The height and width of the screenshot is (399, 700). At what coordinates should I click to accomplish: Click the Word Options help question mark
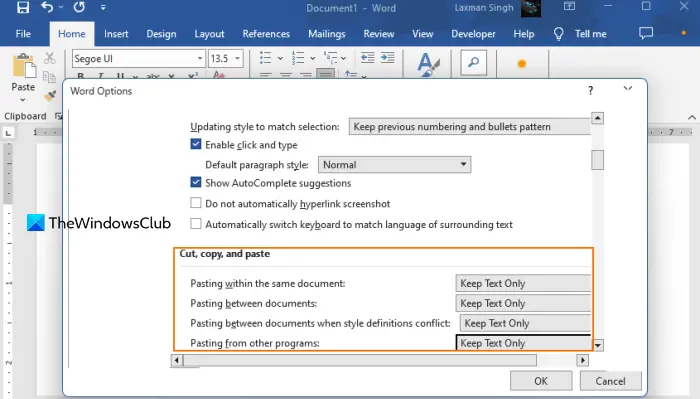[x=591, y=91]
